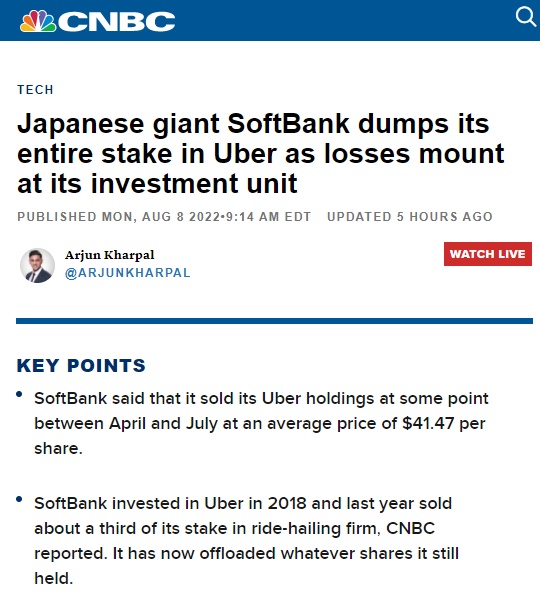Click the bullet dot of the second key point
Viewport: 540px width, 597px height.
(19, 499)
